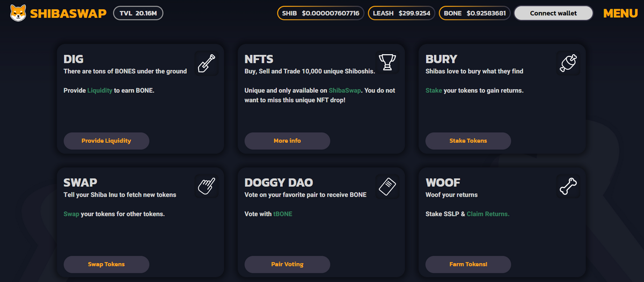The height and width of the screenshot is (282, 644).
Task: Click the document icon on DOGGY DAO card
Action: pyautogui.click(x=387, y=186)
